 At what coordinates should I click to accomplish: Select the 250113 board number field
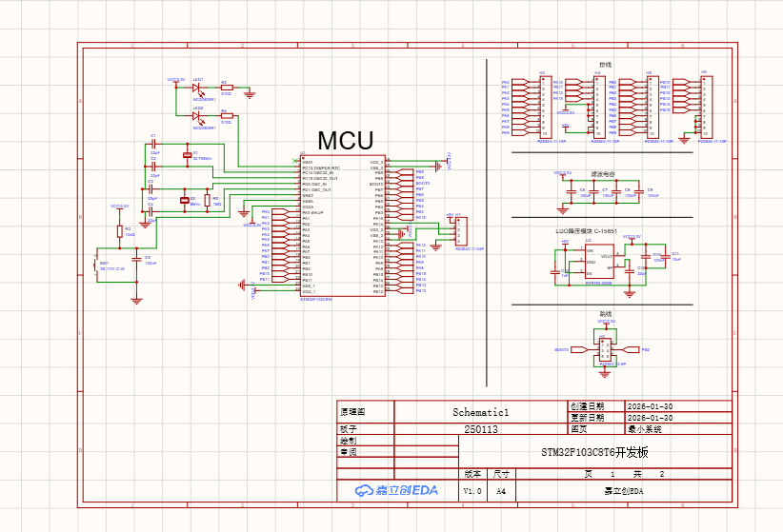(x=481, y=429)
